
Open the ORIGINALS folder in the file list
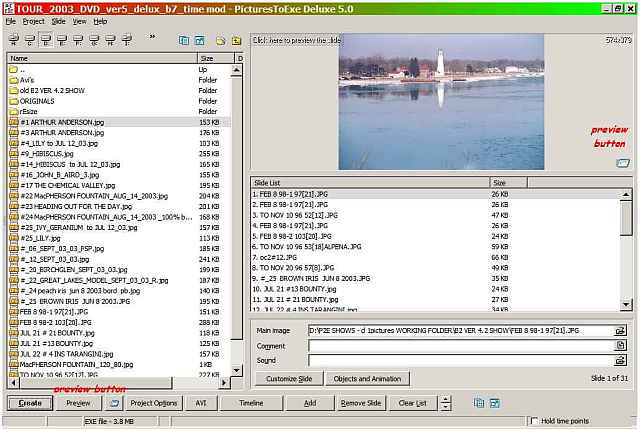pos(36,101)
